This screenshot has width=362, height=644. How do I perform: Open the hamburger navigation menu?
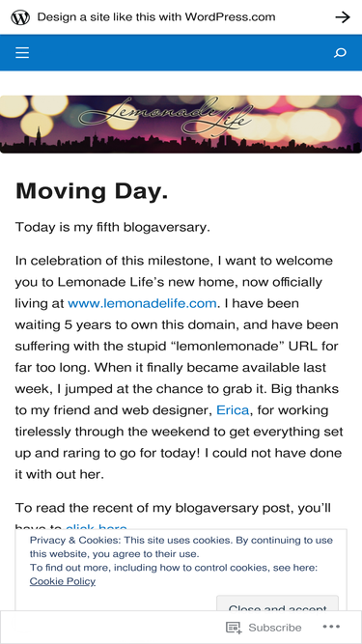click(22, 52)
